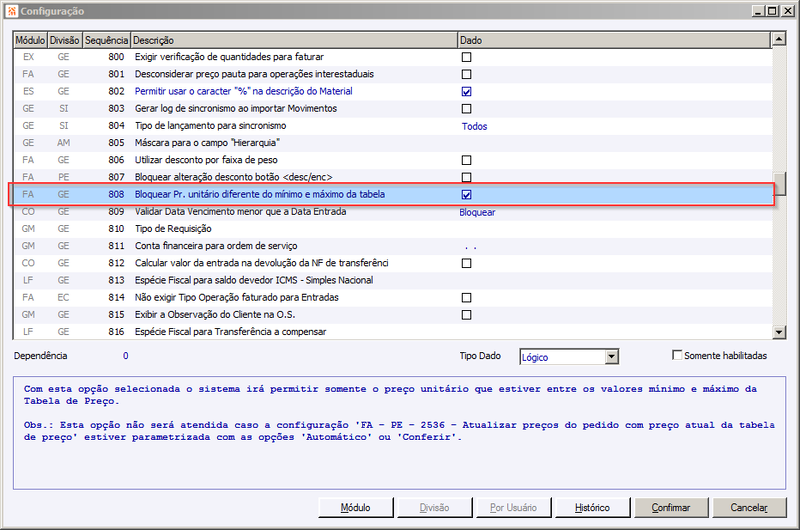
Task: Minimize the Configuração window
Action: 758,11
